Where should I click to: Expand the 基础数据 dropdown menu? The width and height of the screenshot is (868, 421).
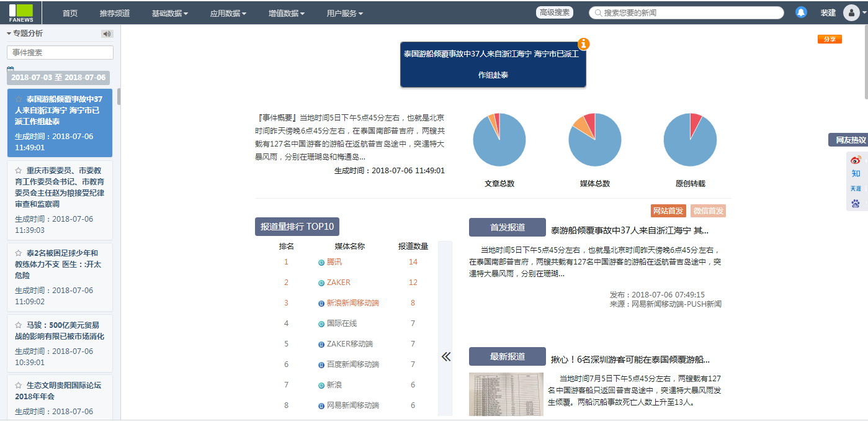(x=170, y=13)
